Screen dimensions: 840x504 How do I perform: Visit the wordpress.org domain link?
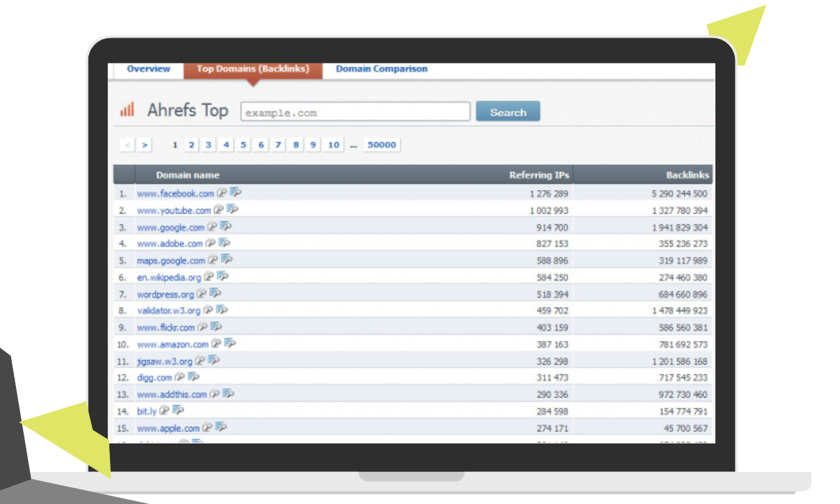click(x=166, y=294)
